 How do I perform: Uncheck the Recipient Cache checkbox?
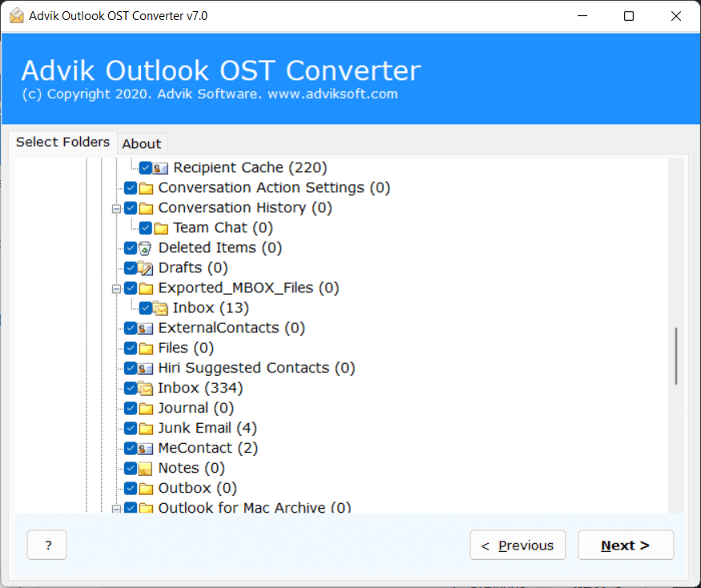pos(145,167)
